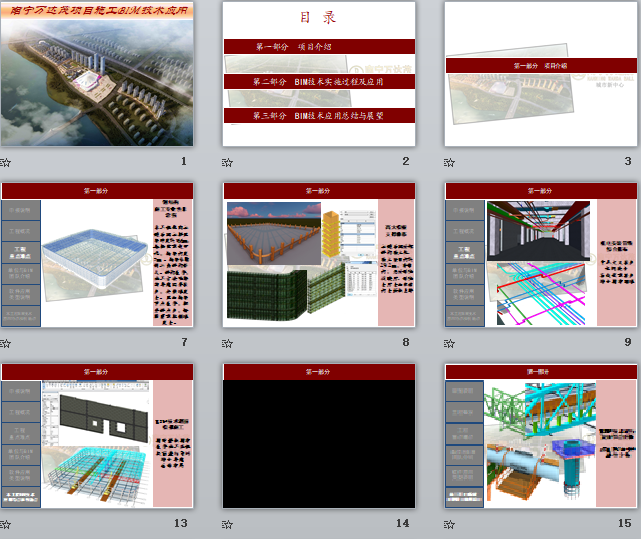The width and height of the screenshot is (641, 539).
Task: Click the animation star icon under slide 14
Action: pyautogui.click(x=227, y=524)
